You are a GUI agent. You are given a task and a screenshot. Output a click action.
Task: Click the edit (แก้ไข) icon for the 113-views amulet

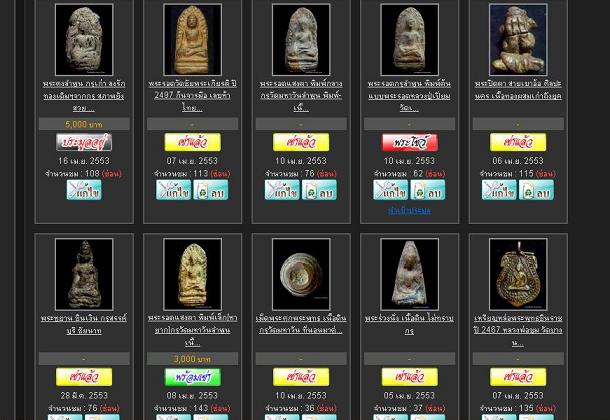coord(173,190)
